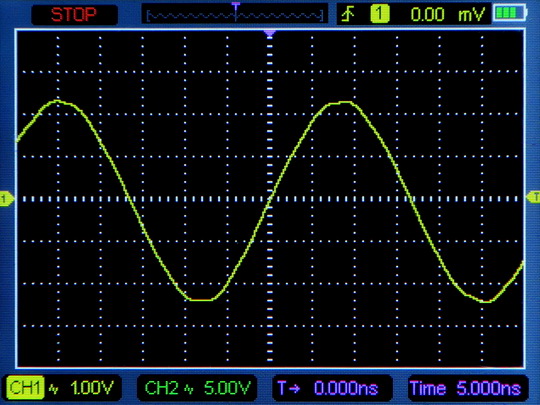Click the channel 1 ground level marker

pos(7,199)
